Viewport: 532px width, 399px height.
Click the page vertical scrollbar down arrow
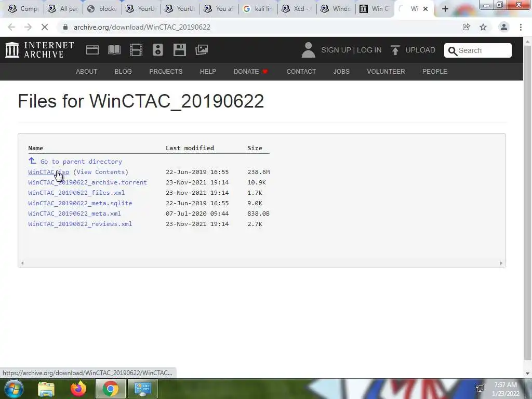528,374
